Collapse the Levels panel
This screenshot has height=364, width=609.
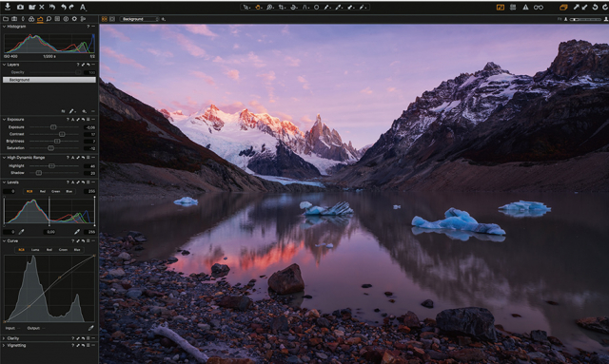pyautogui.click(x=4, y=182)
